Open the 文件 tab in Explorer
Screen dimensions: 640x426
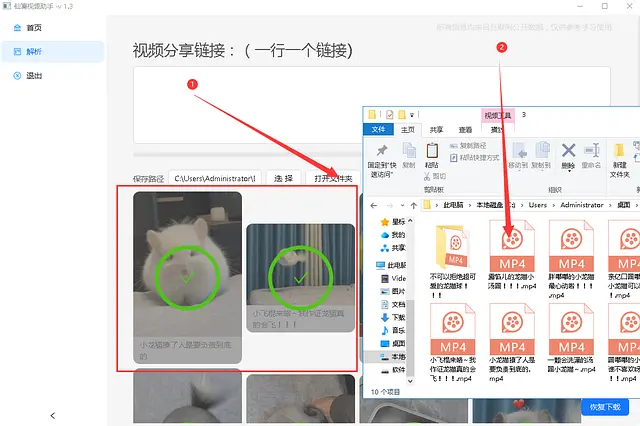tap(378, 129)
